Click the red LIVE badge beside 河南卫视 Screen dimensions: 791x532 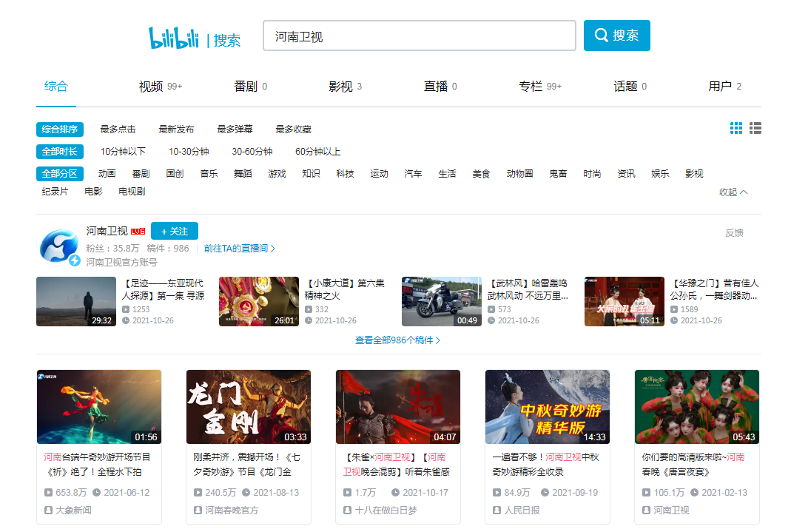click(138, 232)
